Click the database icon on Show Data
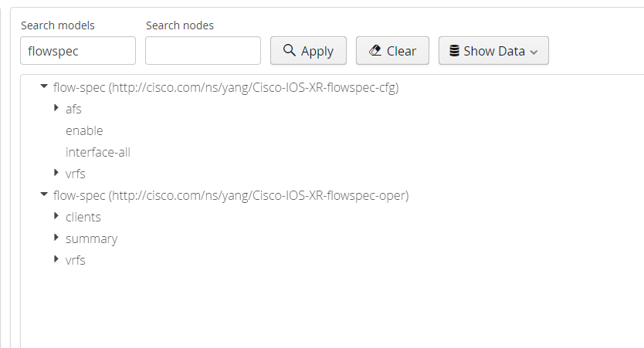 pyautogui.click(x=455, y=51)
